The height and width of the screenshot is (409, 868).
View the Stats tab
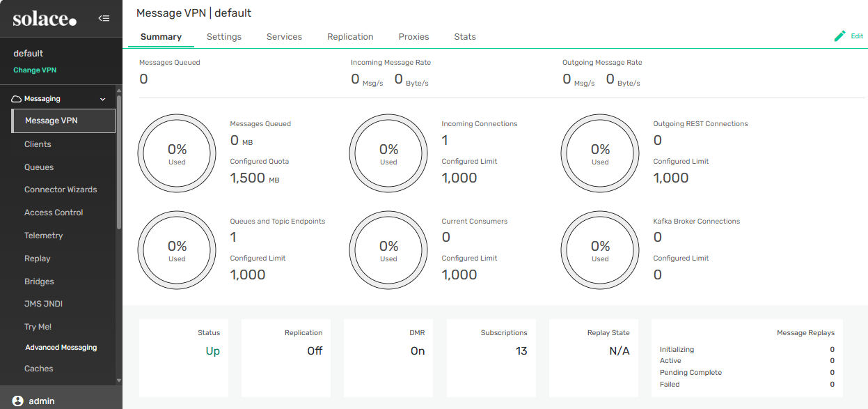tap(465, 37)
